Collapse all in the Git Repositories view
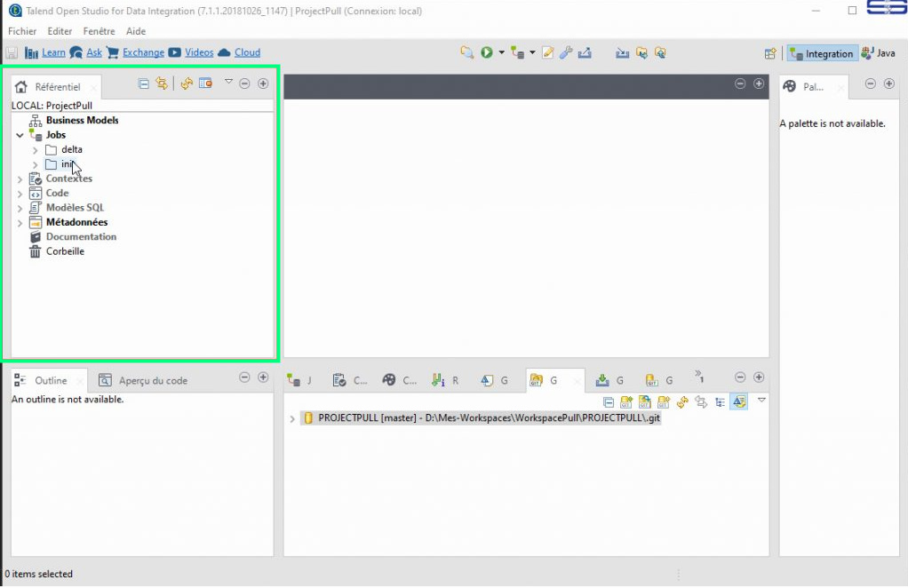 (608, 402)
